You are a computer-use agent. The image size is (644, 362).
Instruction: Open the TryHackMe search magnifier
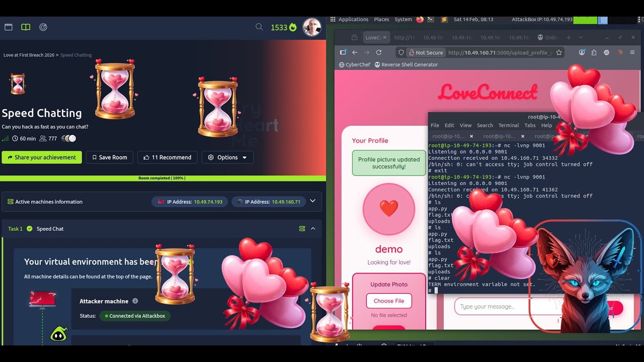point(259,27)
